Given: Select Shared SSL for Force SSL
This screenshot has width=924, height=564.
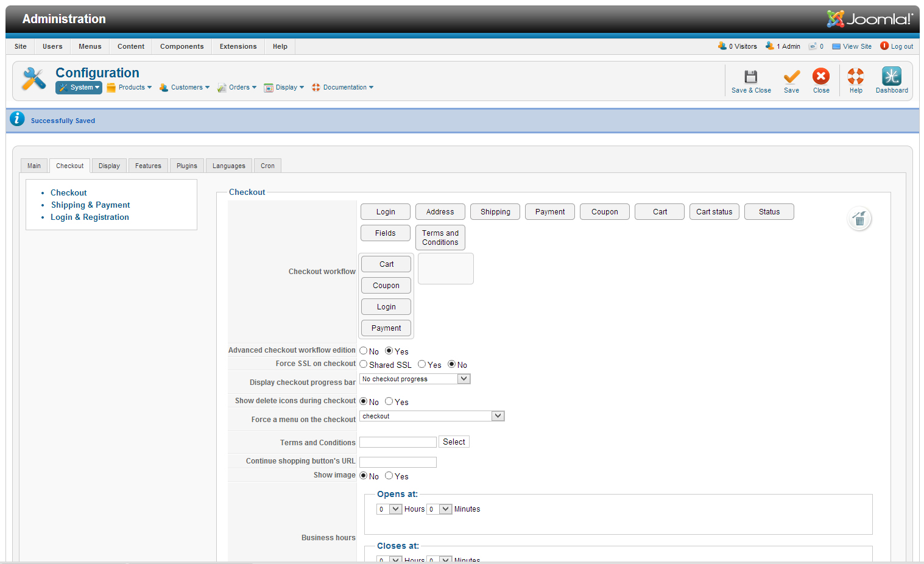Looking at the screenshot, I should pos(364,364).
